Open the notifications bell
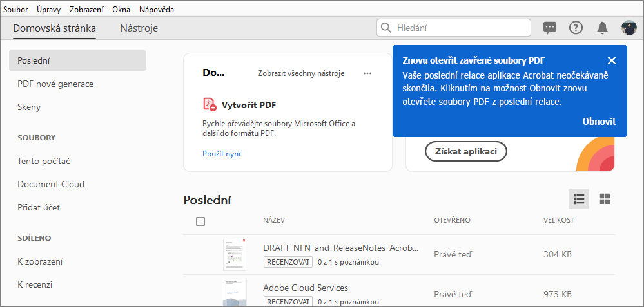 click(602, 28)
